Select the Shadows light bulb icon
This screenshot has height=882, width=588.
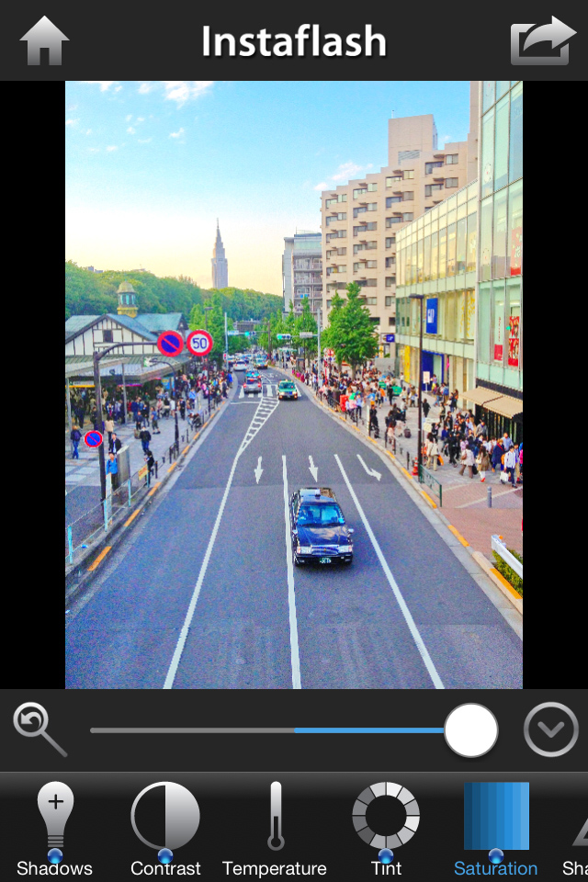coord(55,814)
